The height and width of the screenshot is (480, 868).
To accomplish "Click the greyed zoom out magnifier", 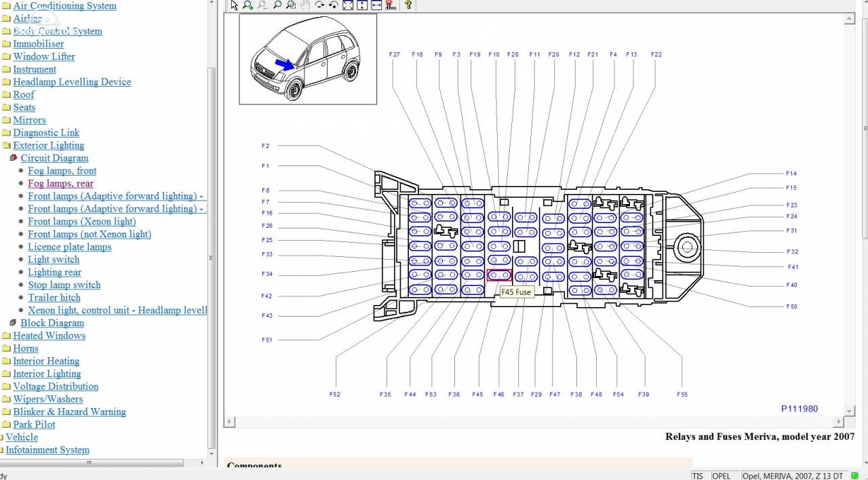I will pos(262,5).
